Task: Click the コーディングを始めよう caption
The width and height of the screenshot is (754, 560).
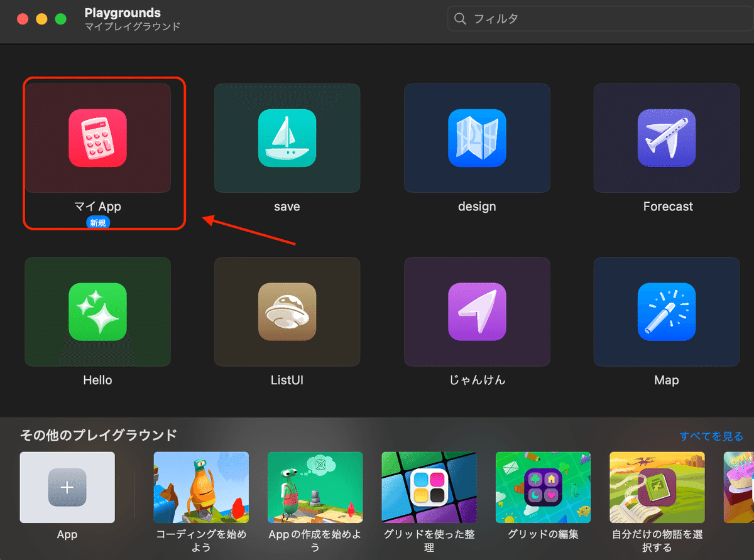Action: coord(201,541)
